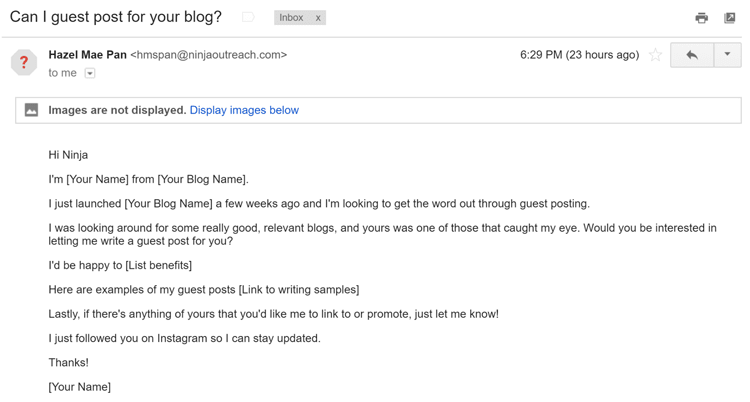Open email in new window icon
This screenshot has height=402, width=750.
coord(729,18)
